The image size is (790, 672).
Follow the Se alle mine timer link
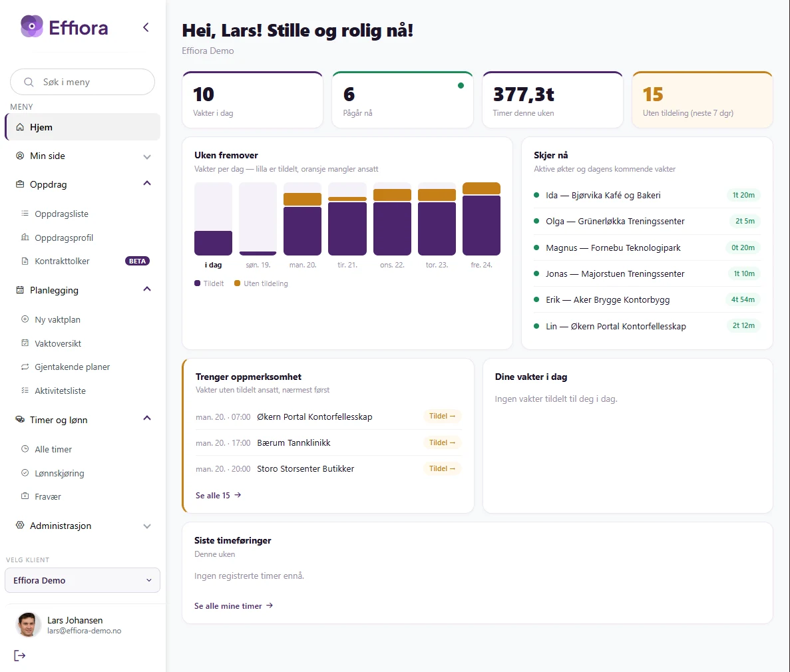click(233, 605)
